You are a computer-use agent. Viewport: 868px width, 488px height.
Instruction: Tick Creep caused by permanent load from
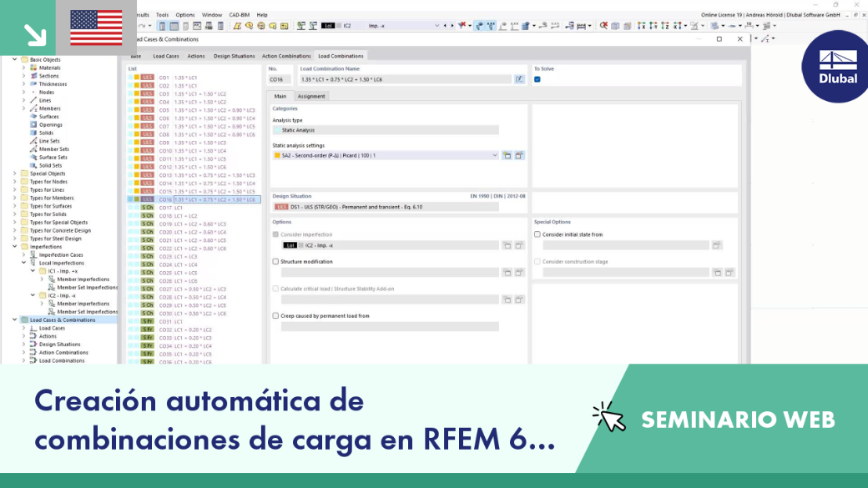(275, 315)
